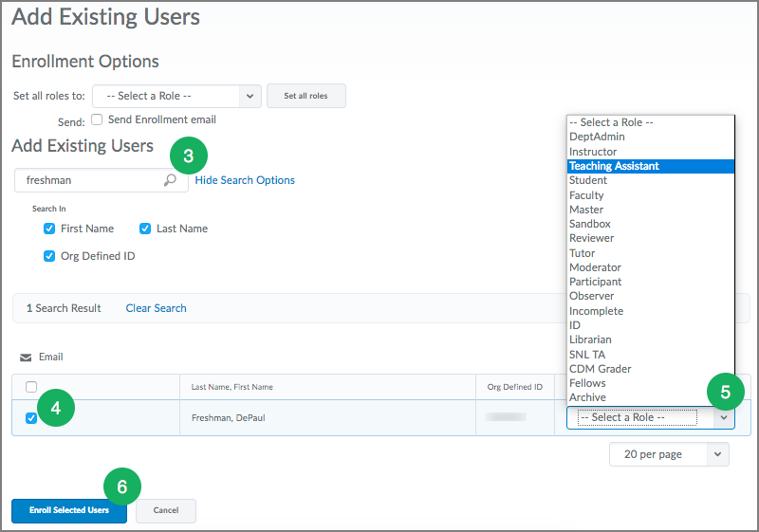Select Participant role option

(x=651, y=282)
